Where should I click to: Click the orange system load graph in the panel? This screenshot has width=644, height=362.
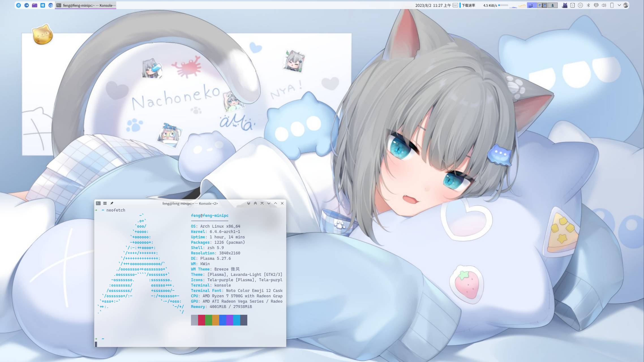tap(522, 5)
